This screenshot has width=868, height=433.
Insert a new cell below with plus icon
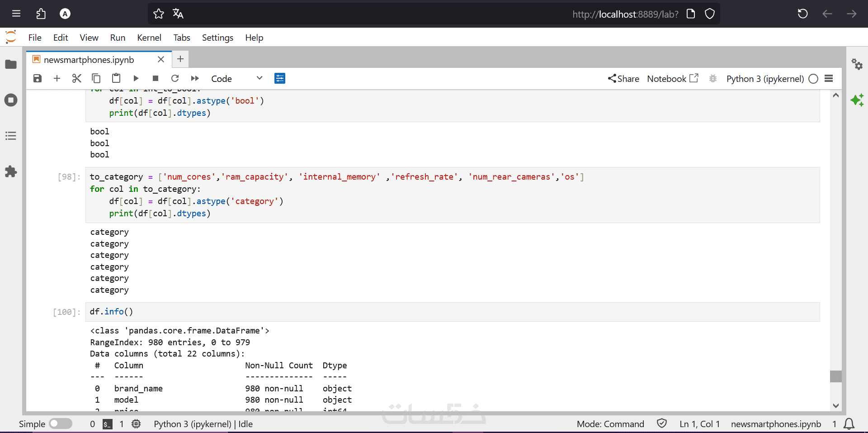pyautogui.click(x=57, y=79)
